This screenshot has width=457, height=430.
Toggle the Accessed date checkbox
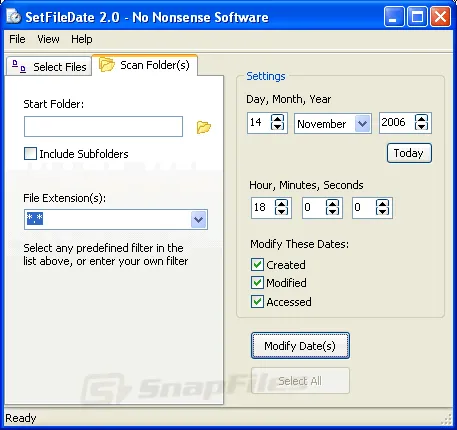tap(257, 302)
